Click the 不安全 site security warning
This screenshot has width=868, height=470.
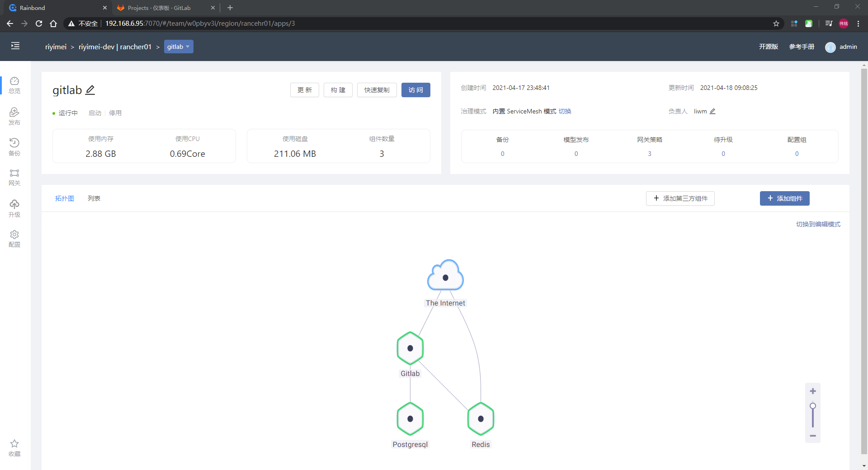pos(83,23)
